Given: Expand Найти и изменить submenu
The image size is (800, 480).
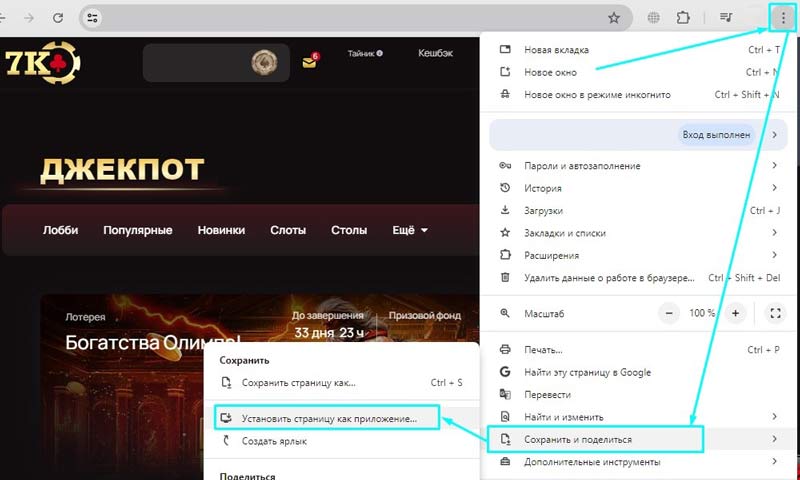Looking at the screenshot, I should click(x=638, y=417).
